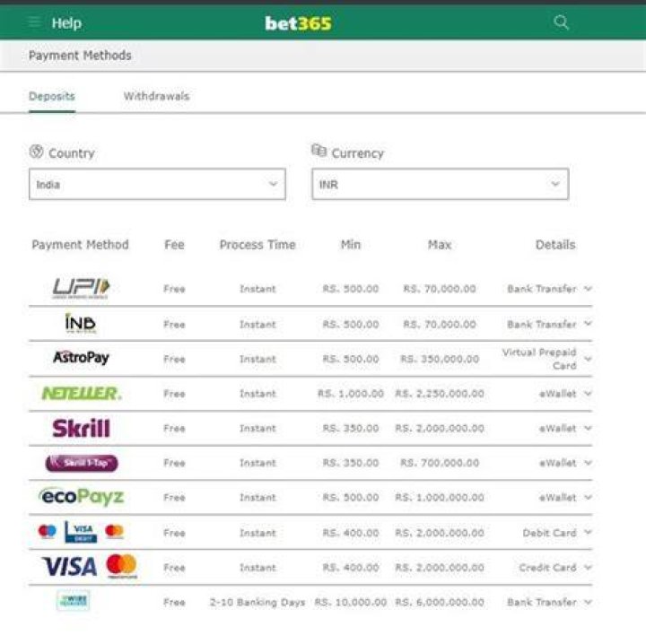Expand ecoPayz eWallet details chevron
The height and width of the screenshot is (644, 646).
pos(588,498)
